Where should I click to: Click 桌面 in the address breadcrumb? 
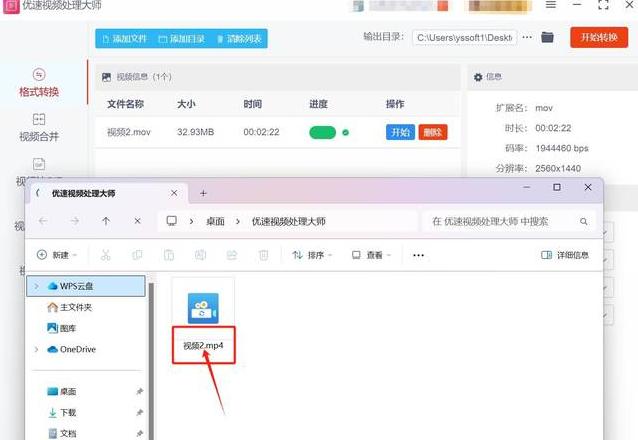point(215,221)
